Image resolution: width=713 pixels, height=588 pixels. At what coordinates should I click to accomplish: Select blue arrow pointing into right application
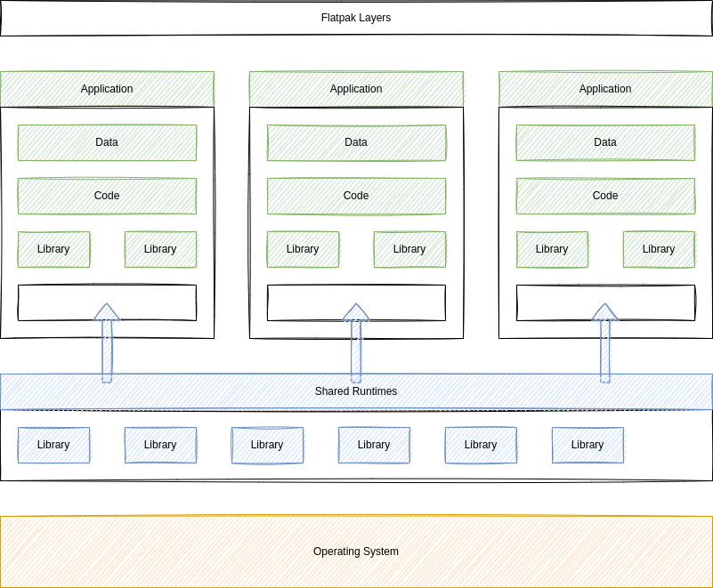(605, 343)
